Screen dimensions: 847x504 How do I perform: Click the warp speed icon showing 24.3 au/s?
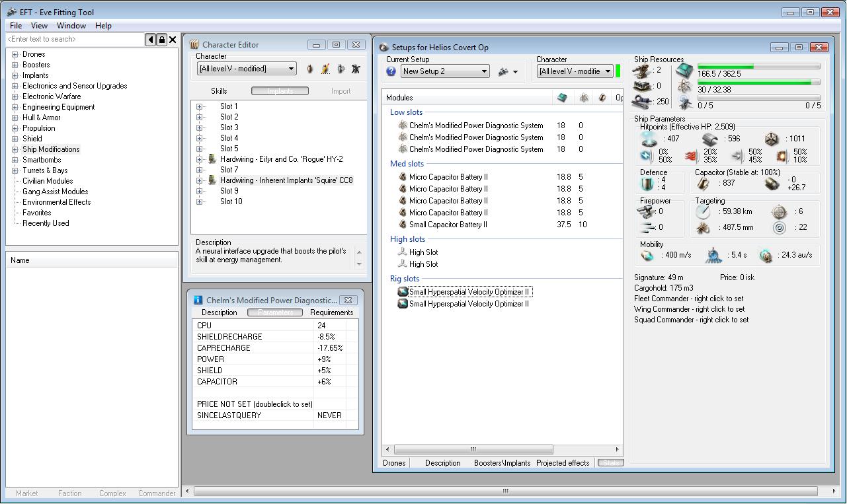(766, 255)
